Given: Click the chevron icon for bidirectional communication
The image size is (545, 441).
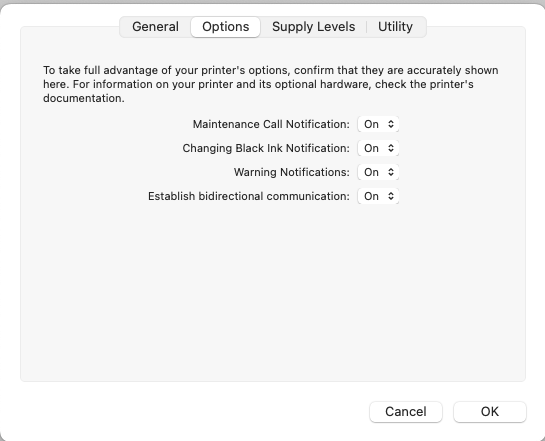Looking at the screenshot, I should 391,196.
